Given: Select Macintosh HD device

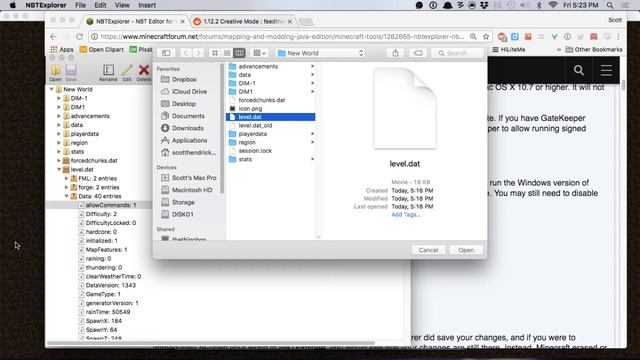Looking at the screenshot, I should [192, 190].
